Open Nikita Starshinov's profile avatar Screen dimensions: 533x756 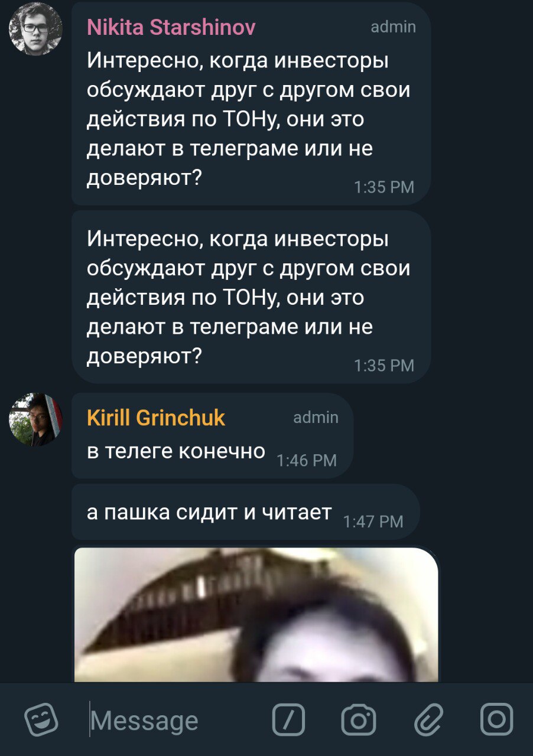pyautogui.click(x=36, y=29)
